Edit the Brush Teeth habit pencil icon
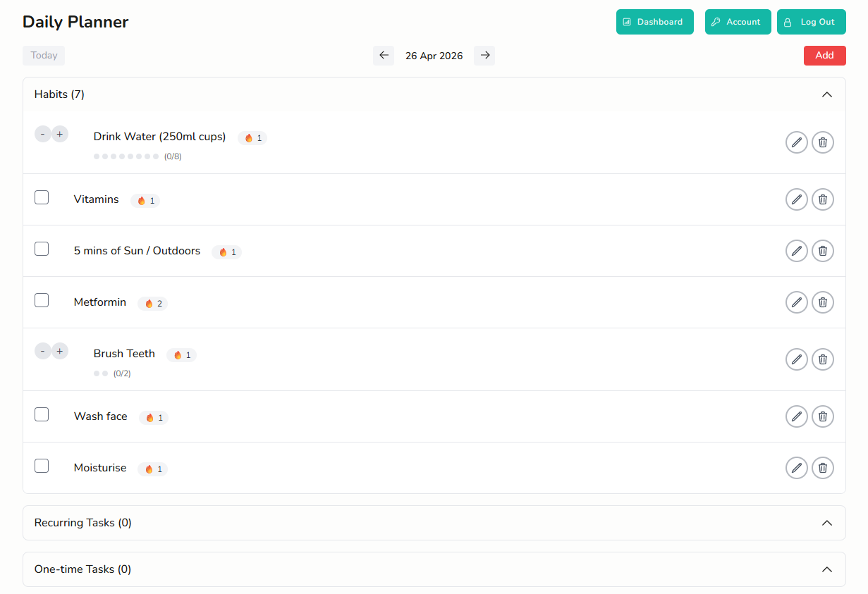Image resolution: width=868 pixels, height=594 pixels. point(797,359)
